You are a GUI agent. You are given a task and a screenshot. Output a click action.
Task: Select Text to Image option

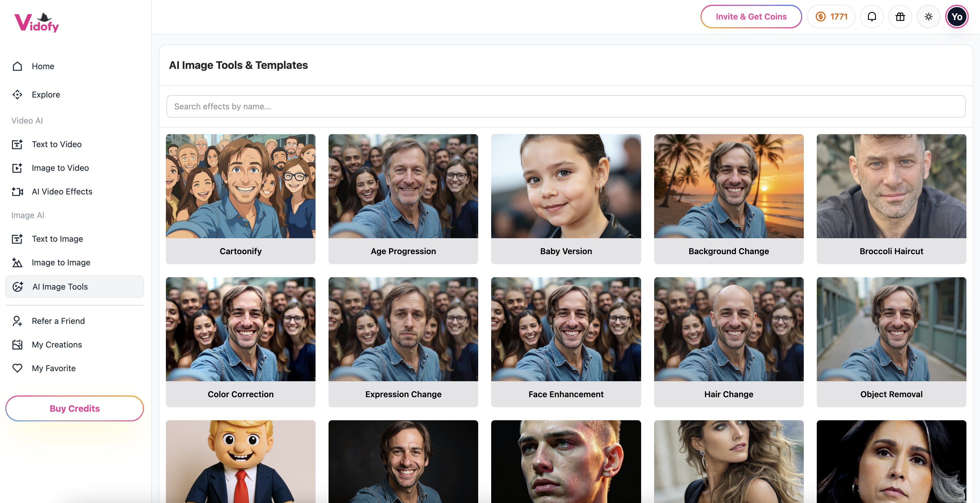(x=57, y=239)
